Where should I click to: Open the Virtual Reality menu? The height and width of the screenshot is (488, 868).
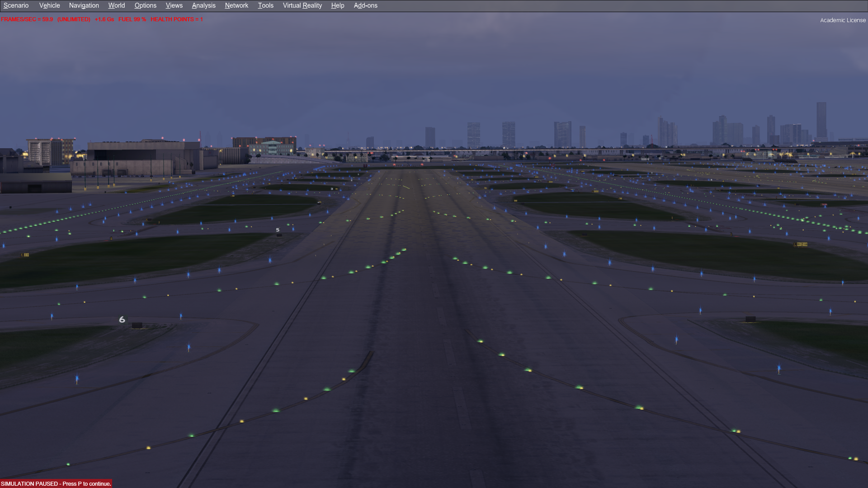(x=302, y=5)
